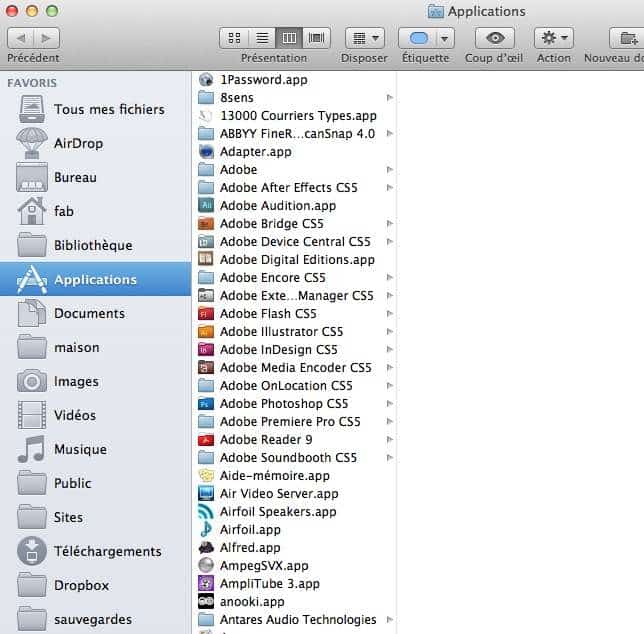This screenshot has height=634, width=644.
Task: Select Adobe Flash CS5 folder
Action: [294, 314]
